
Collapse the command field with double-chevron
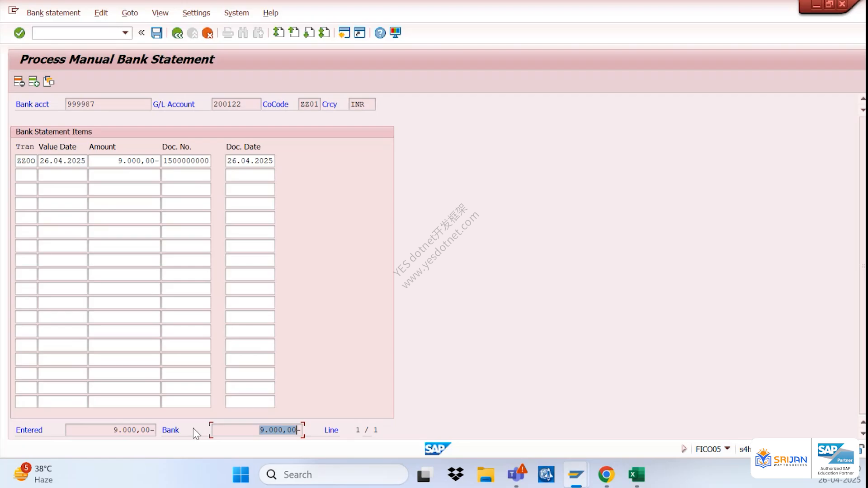142,33
